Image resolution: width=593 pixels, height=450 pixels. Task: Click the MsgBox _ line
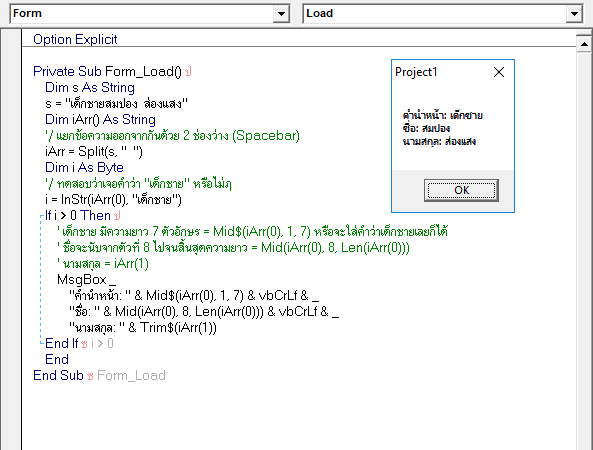pos(86,280)
